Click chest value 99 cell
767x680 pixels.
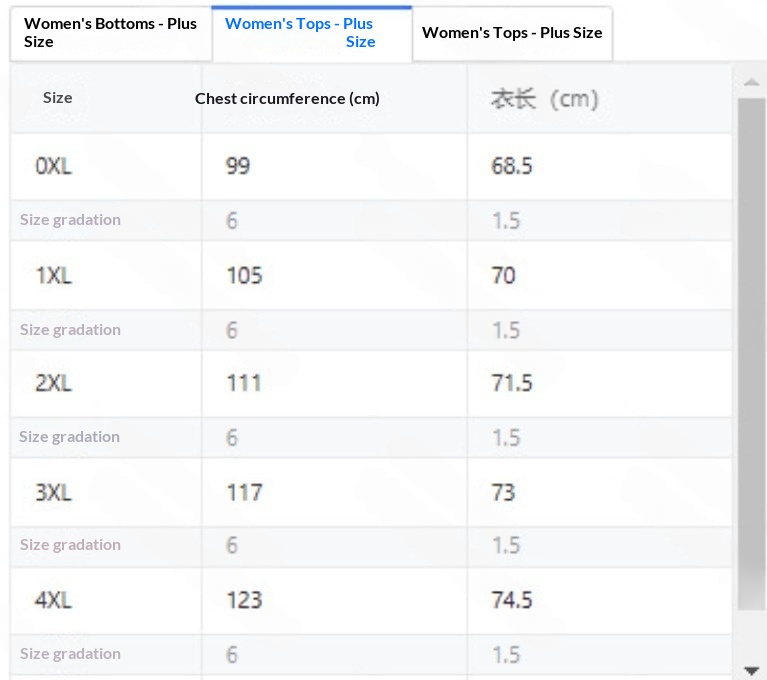pyautogui.click(x=238, y=166)
